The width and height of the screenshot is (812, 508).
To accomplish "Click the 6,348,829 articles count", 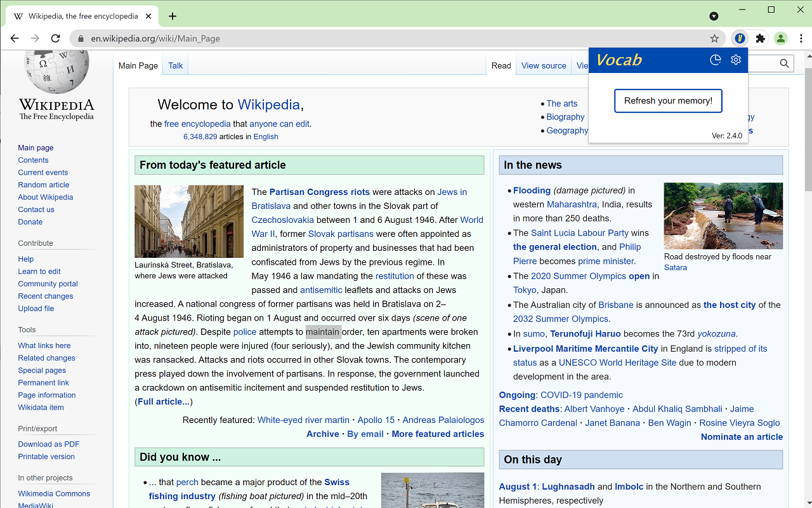I will click(200, 137).
